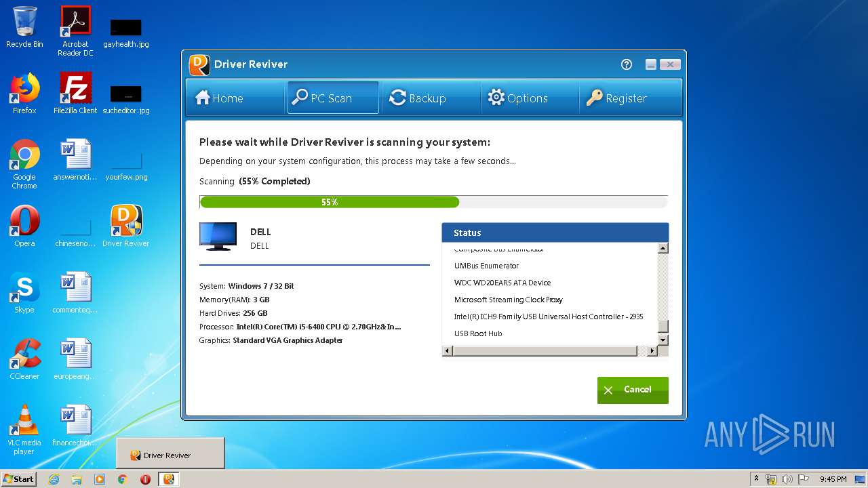Click the DELL monitor icon
Screen dimensions: 868x488
pos(218,237)
